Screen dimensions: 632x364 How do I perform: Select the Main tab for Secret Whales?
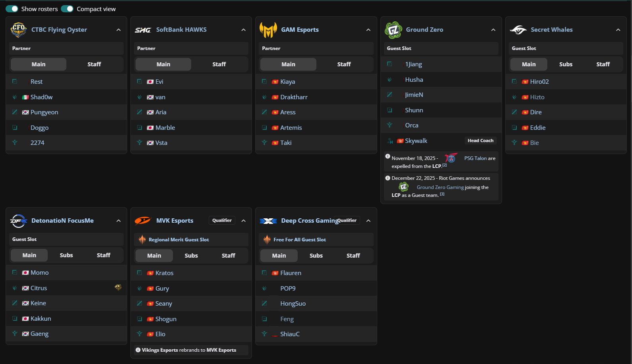[529, 64]
